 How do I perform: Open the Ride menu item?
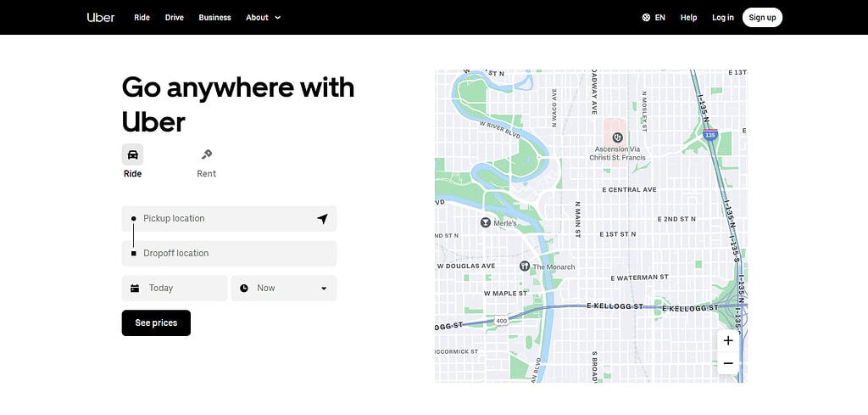pos(142,17)
